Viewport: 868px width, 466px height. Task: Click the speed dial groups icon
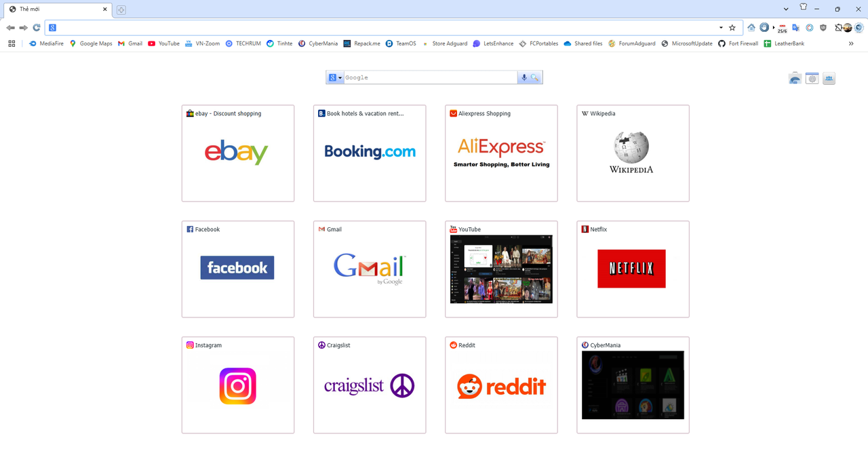828,79
